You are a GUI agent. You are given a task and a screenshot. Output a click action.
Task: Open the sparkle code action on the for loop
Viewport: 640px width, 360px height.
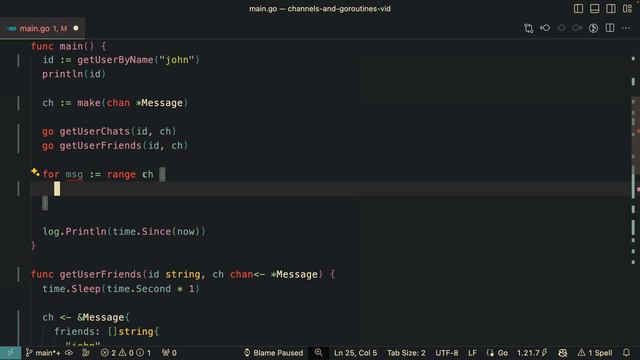pos(35,172)
